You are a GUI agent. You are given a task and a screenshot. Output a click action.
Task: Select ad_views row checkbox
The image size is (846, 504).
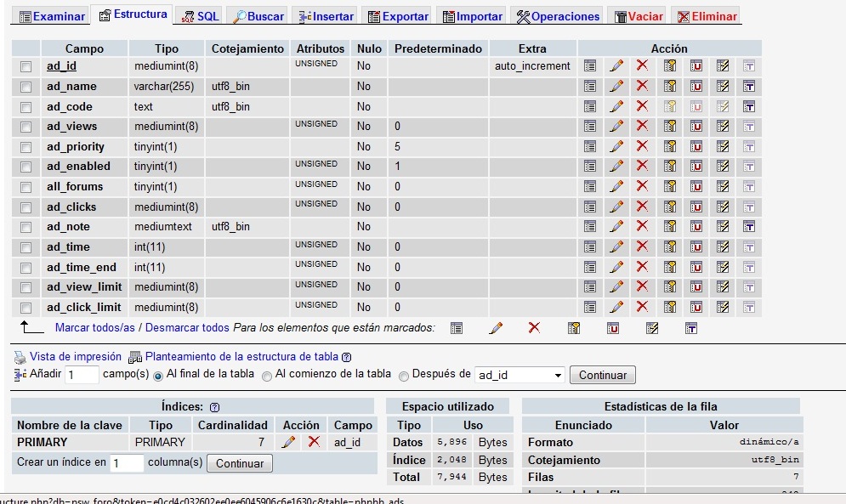(26, 127)
